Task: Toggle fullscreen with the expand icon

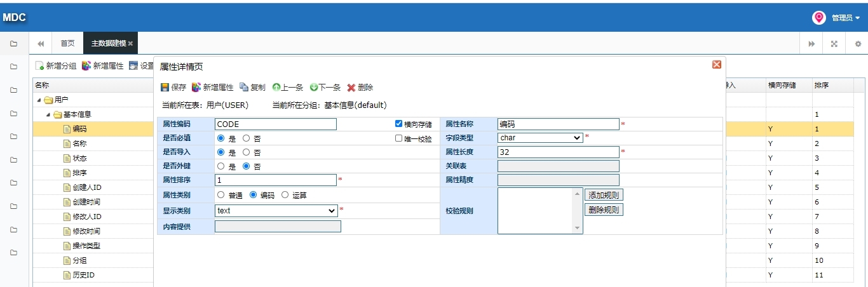Action: pos(834,44)
